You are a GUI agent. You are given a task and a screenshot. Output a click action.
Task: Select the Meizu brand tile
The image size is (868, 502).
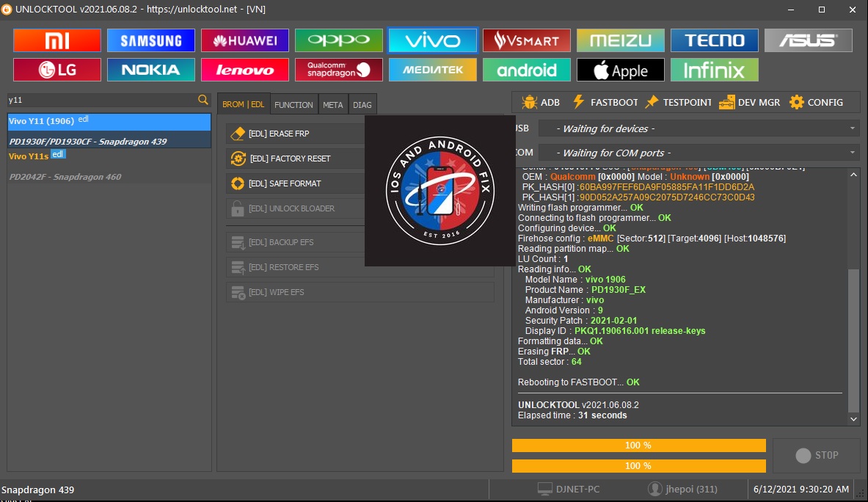621,40
